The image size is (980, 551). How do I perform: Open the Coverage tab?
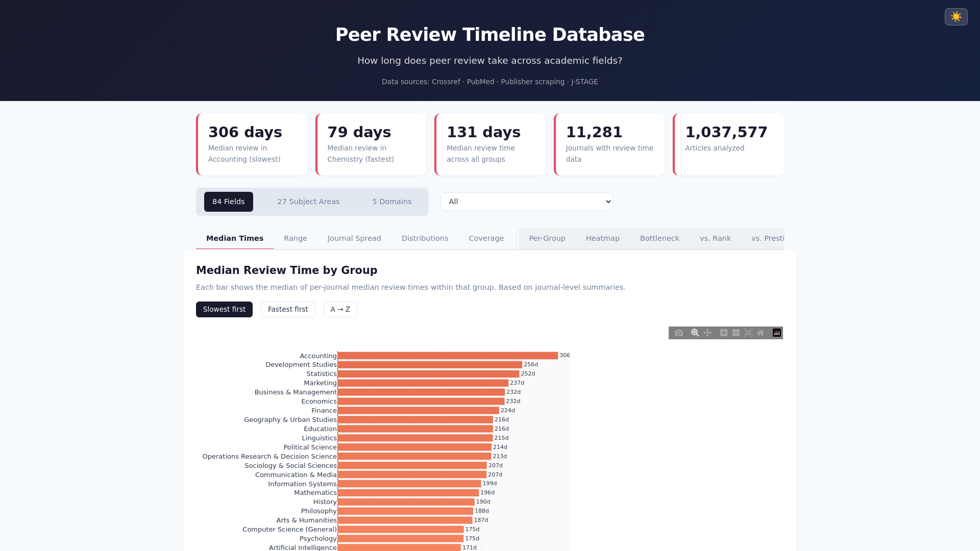tap(486, 238)
